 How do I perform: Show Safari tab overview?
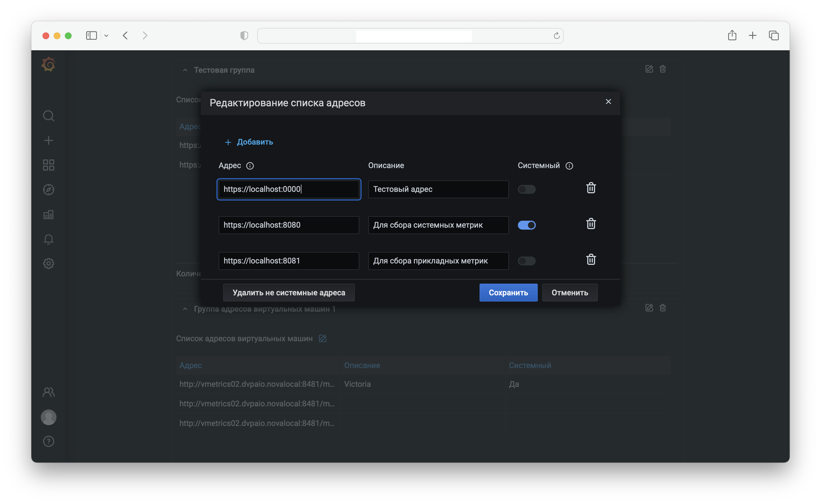[x=774, y=35]
